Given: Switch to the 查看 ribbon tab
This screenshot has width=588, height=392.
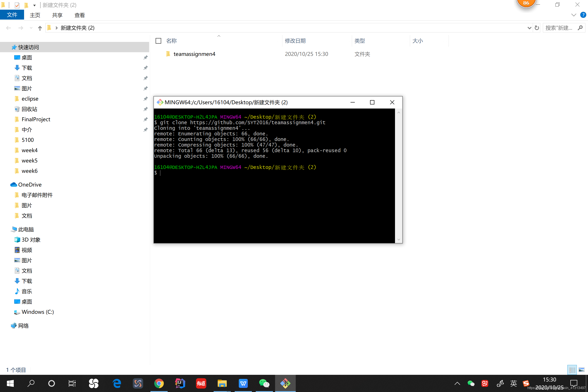Looking at the screenshot, I should pyautogui.click(x=80, y=15).
